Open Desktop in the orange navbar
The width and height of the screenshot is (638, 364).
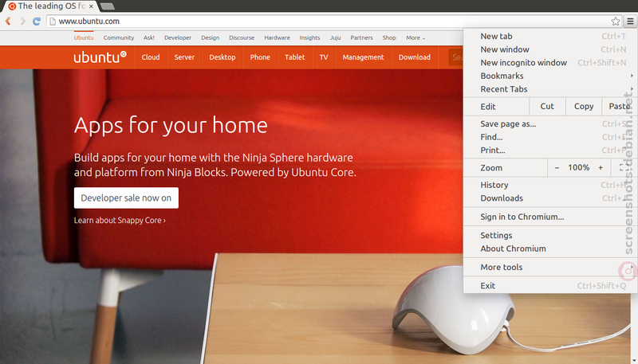(x=223, y=57)
